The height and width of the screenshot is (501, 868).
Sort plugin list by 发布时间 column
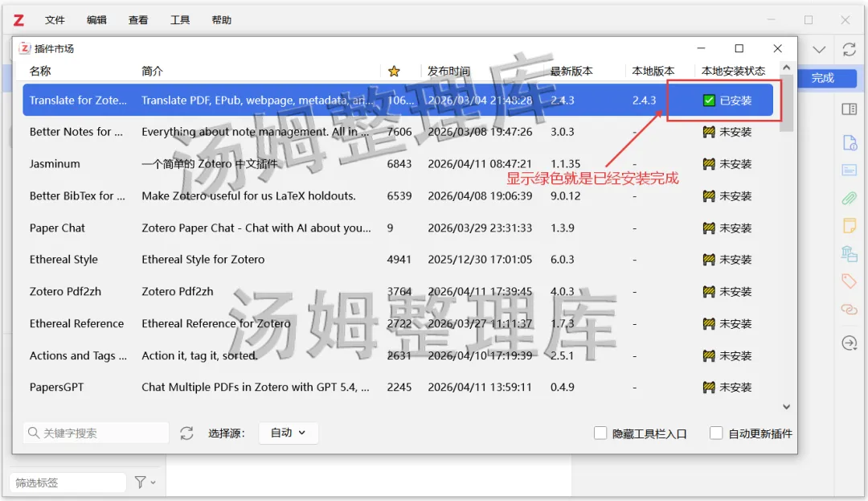click(448, 71)
